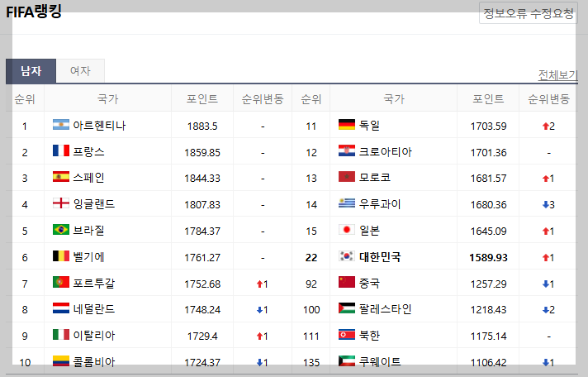Click the points value 1681.57
Viewport: 588px width, 377px height.
tap(488, 179)
